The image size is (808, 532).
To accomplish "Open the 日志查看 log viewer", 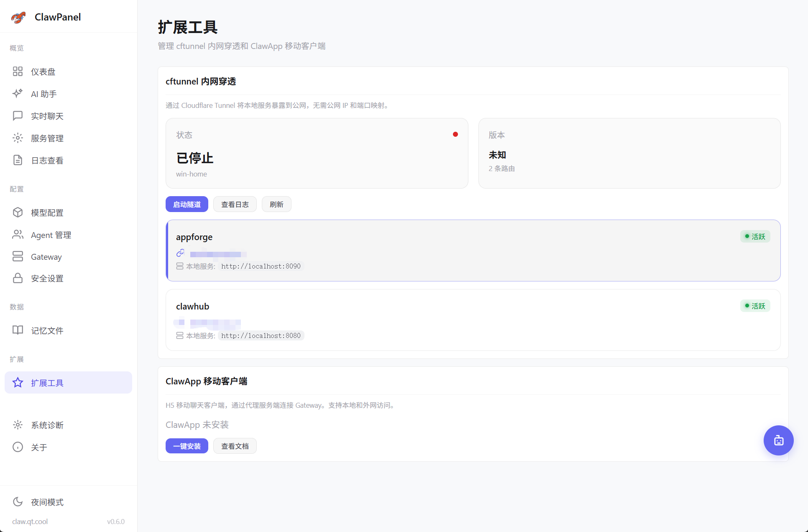I will point(46,160).
